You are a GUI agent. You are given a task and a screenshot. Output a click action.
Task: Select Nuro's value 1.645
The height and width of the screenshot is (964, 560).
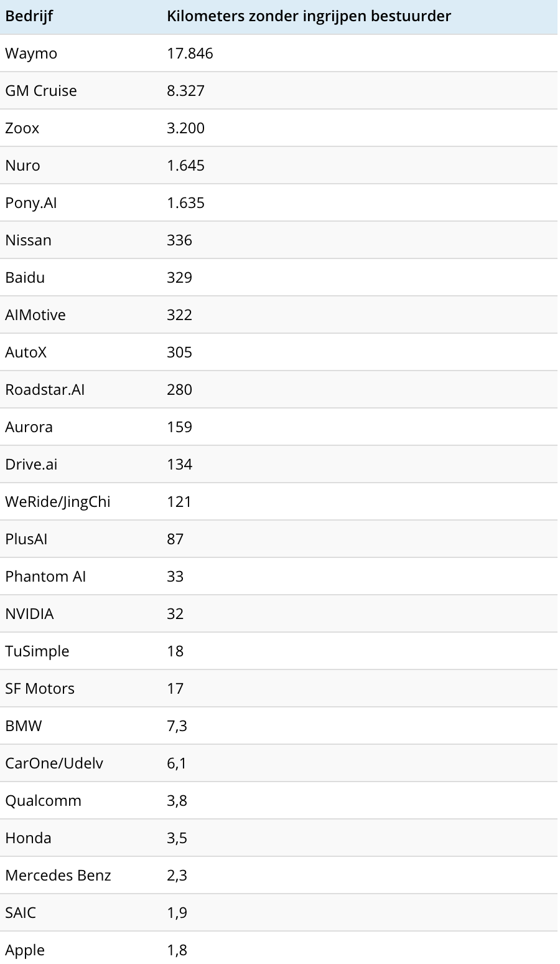tap(185, 166)
